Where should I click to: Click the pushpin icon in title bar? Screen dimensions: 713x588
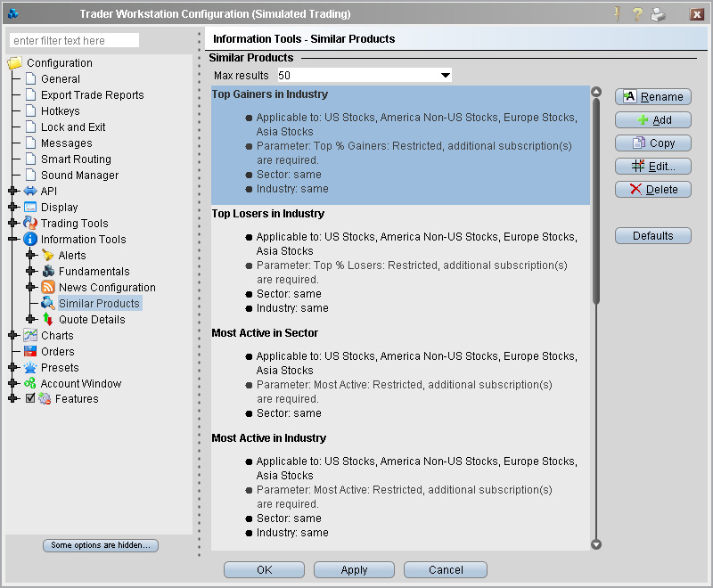(617, 14)
